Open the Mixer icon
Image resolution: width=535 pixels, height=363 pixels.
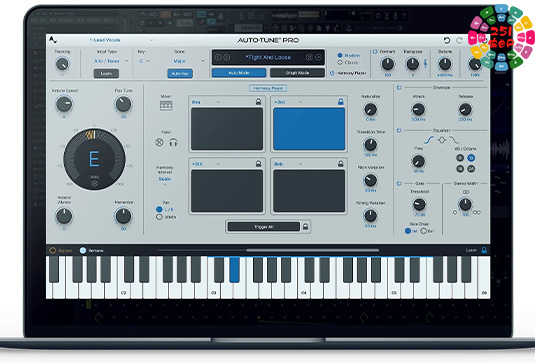pyautogui.click(x=166, y=105)
